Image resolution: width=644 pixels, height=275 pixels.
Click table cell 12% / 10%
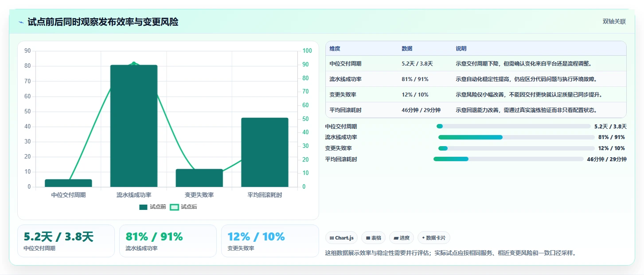(415, 95)
